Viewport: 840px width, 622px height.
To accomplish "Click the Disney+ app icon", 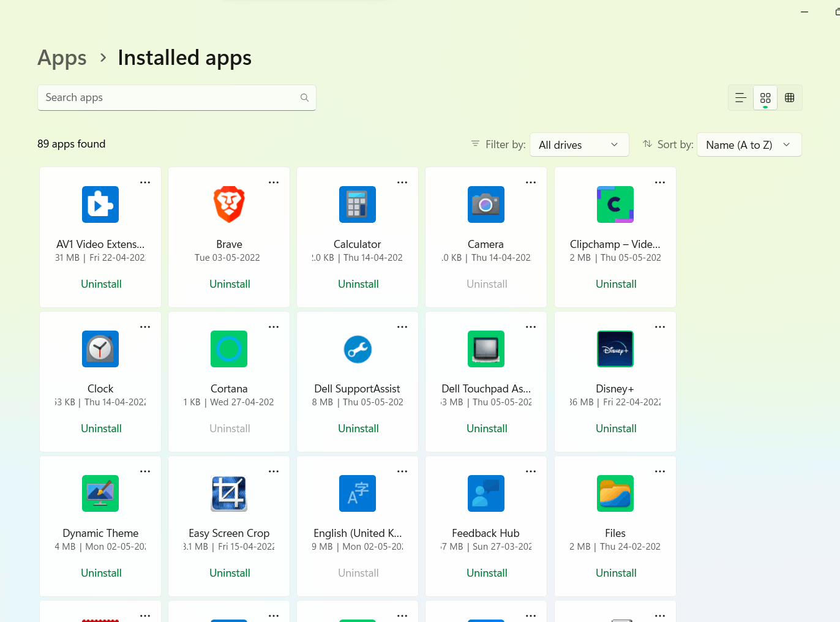I will tap(615, 349).
